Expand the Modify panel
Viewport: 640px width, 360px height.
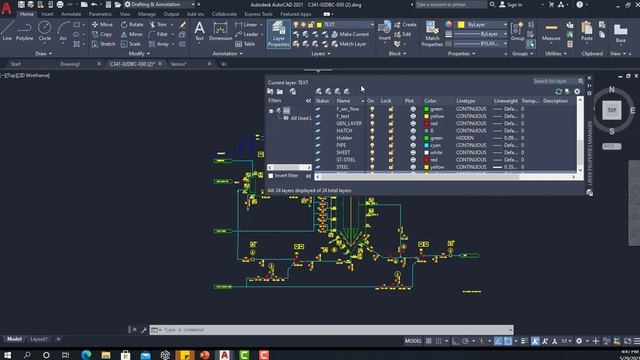point(139,53)
